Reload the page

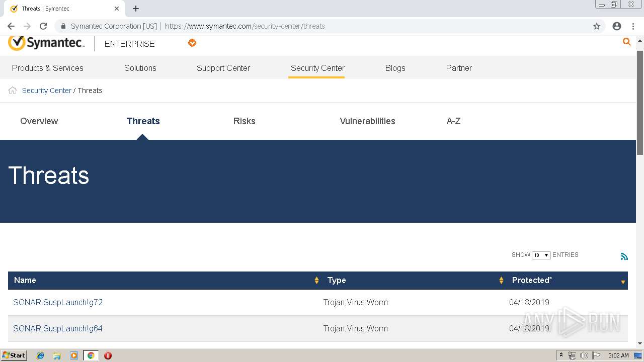(43, 26)
